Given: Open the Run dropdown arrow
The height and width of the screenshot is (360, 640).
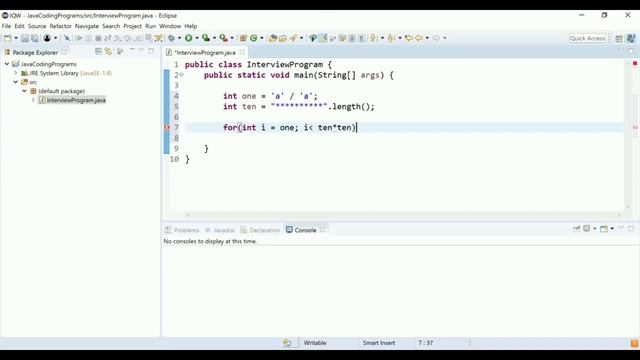Looking at the screenshot, I should pyautogui.click(x=196, y=38).
